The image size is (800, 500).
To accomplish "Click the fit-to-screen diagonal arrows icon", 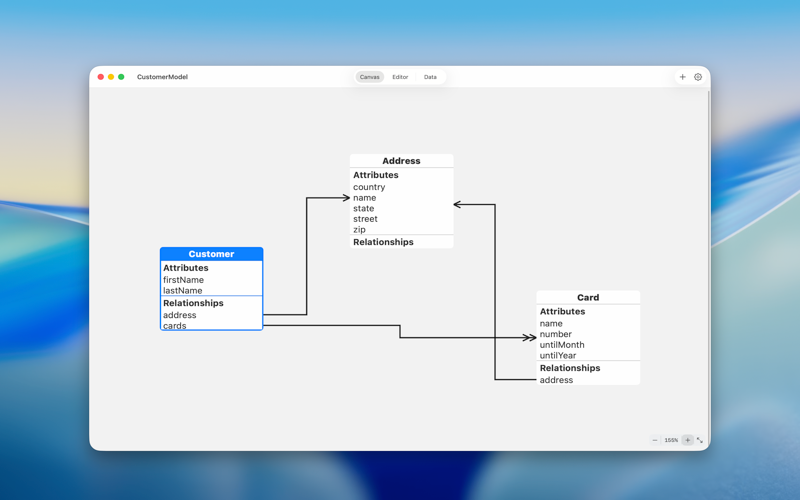I will pos(700,440).
